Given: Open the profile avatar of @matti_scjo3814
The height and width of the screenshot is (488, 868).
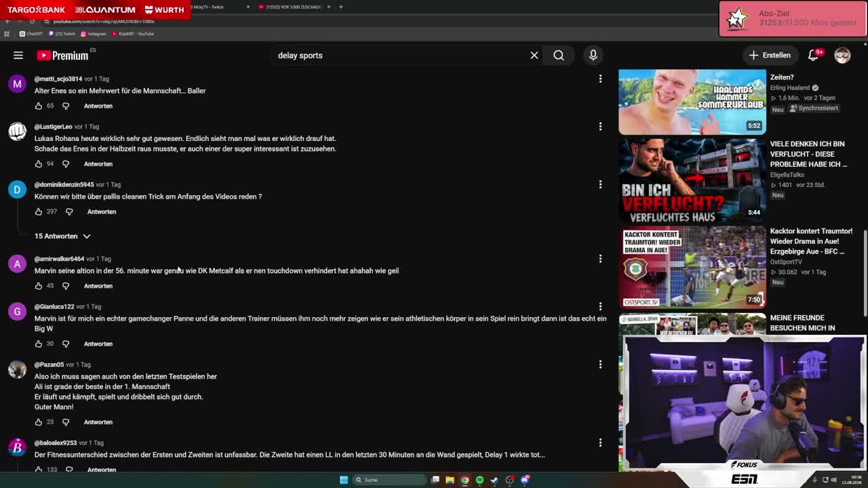Looking at the screenshot, I should pos(17,84).
